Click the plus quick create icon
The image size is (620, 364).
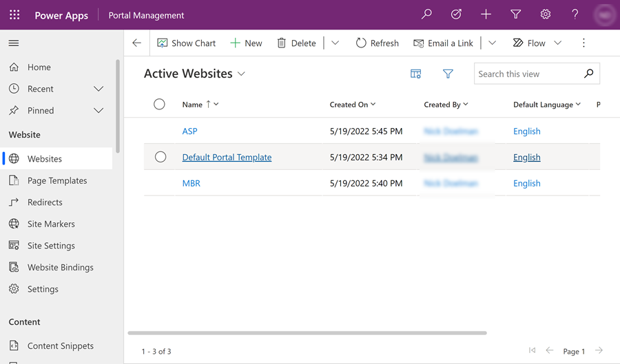(486, 14)
